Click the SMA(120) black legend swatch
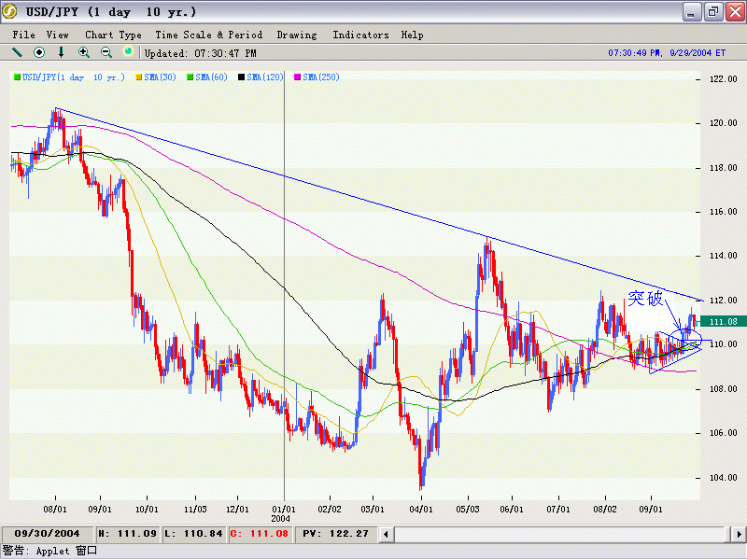The image size is (747, 560). (242, 77)
